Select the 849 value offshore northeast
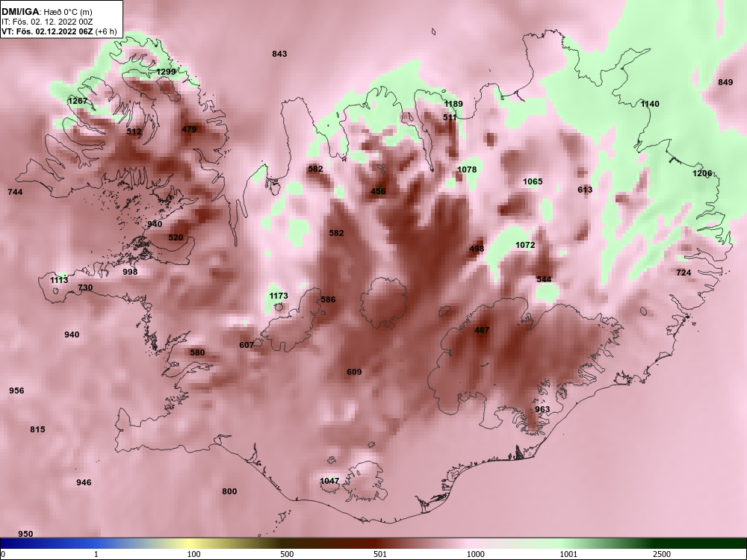Screen dimensions: 747x560 [x=725, y=82]
